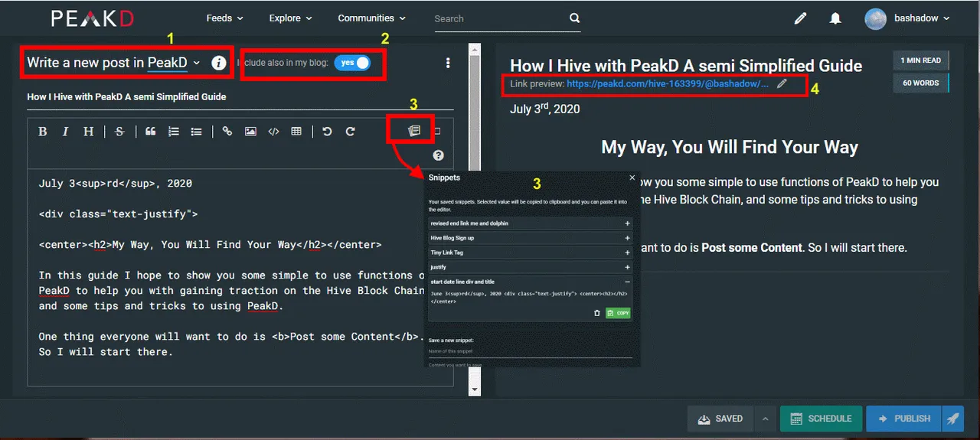Click 'Name of this snippet' field
The height and width of the screenshot is (440, 980).
coord(531,350)
